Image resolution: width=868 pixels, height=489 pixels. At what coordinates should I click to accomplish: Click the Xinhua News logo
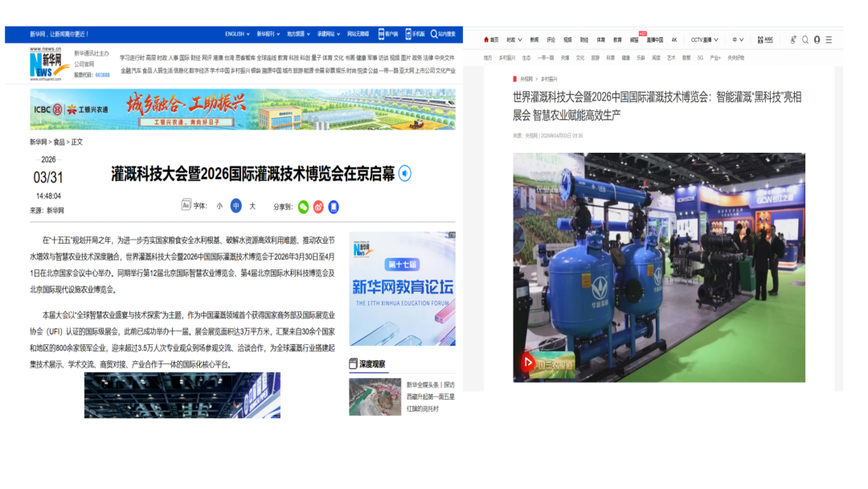click(x=50, y=64)
